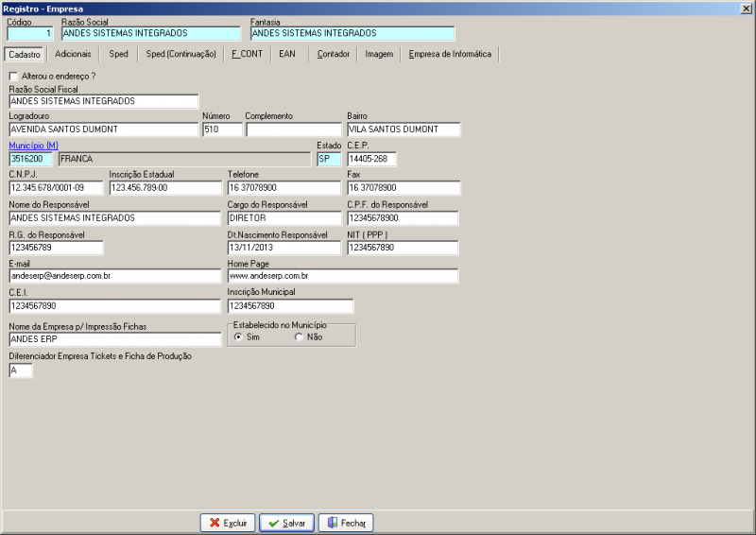Click the E-mail field
Image resolution: width=756 pixels, height=535 pixels.
tap(114, 276)
